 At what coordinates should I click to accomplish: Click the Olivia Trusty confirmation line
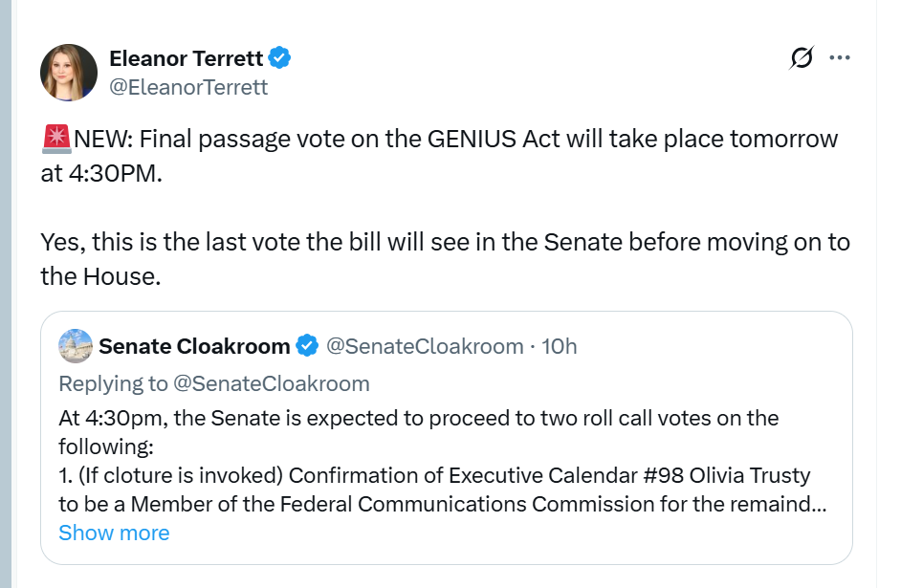(x=434, y=475)
